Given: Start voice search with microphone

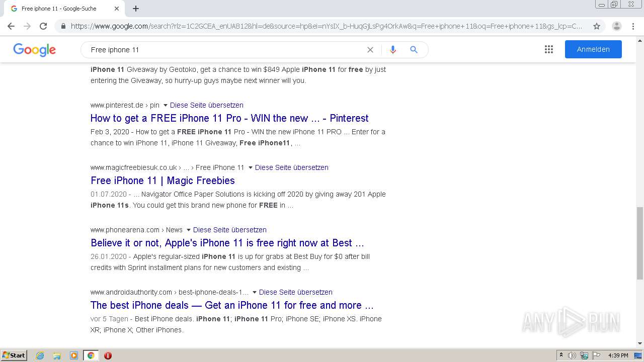Looking at the screenshot, I should click(x=393, y=50).
